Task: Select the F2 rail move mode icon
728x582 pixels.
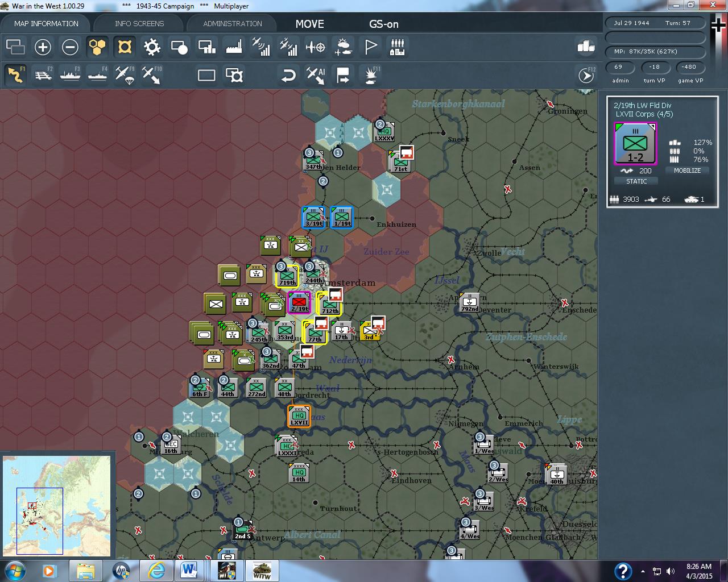Action: (x=43, y=75)
